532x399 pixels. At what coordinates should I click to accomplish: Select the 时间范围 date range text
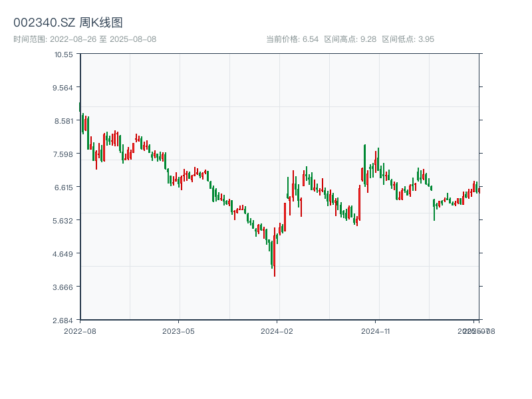click(x=84, y=39)
